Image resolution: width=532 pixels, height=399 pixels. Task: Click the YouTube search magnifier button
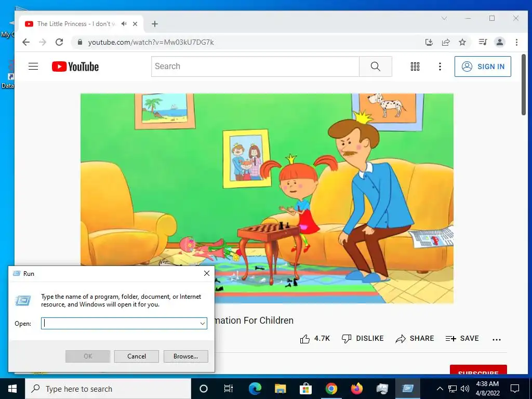pyautogui.click(x=376, y=66)
